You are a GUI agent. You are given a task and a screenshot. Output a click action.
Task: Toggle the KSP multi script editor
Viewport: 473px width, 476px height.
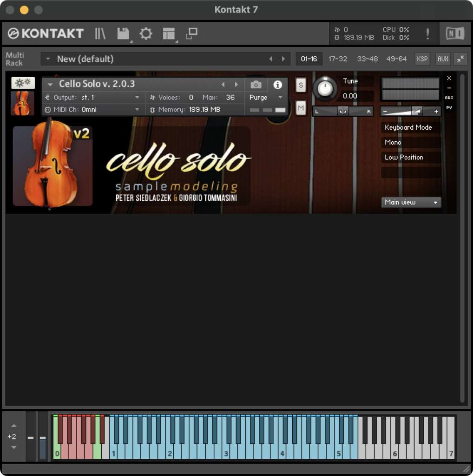click(x=422, y=59)
